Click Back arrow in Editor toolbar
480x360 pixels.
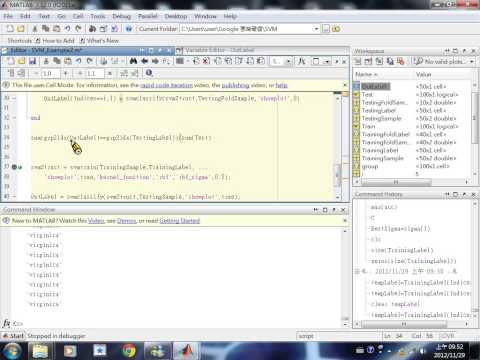coord(144,61)
